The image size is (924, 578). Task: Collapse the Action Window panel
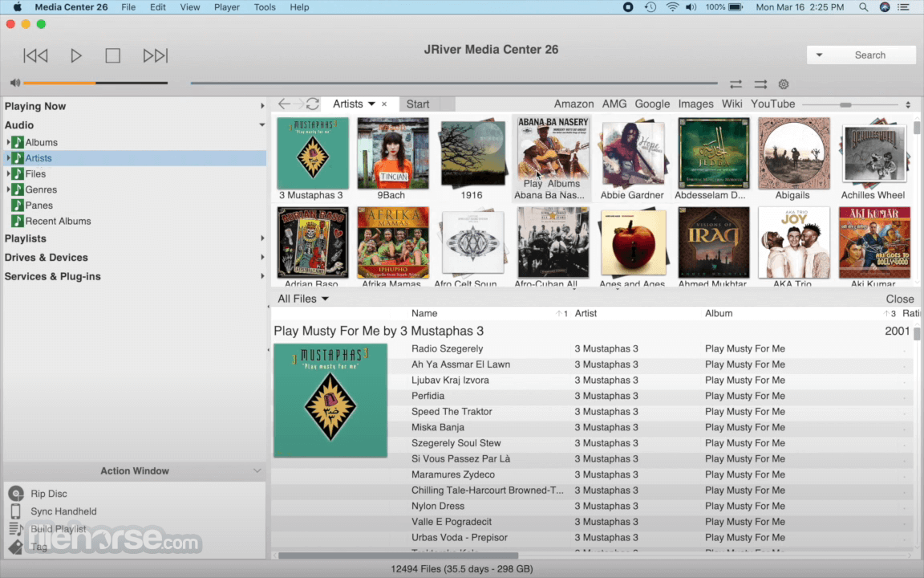tap(257, 470)
